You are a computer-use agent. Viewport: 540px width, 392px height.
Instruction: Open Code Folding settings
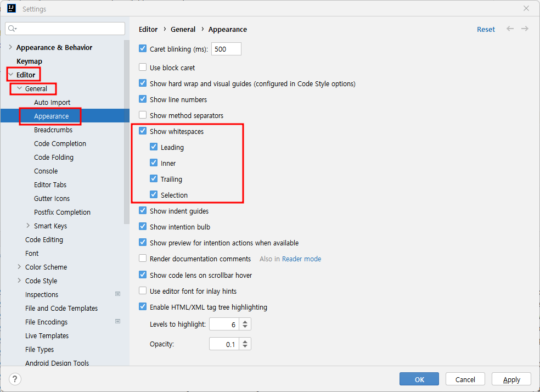(x=54, y=158)
